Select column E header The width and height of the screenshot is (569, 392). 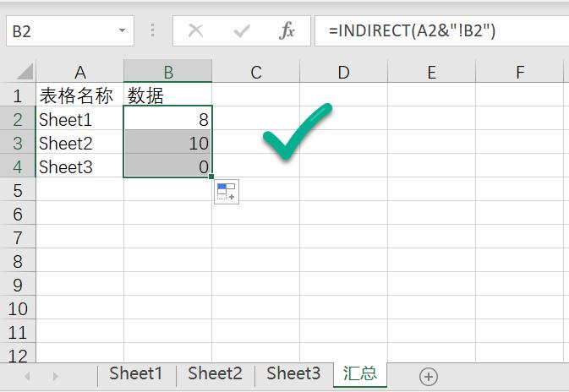pyautogui.click(x=431, y=72)
